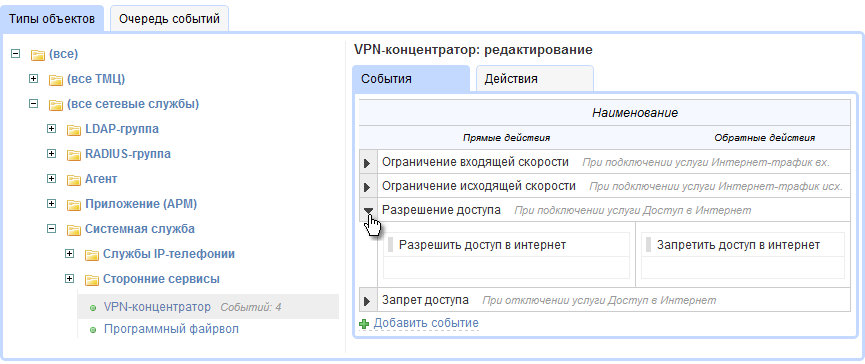Expand the Запрет доступа event row
865x364 pixels.
click(x=368, y=301)
